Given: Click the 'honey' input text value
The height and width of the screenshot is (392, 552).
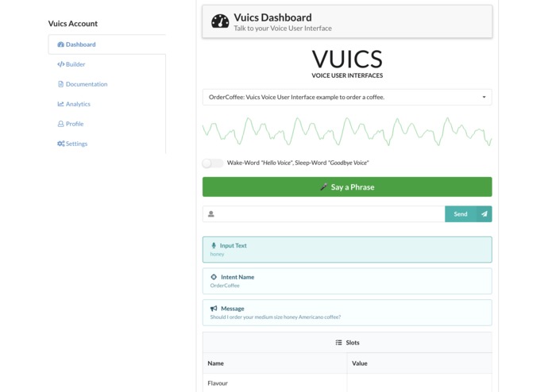Looking at the screenshot, I should click(217, 254).
